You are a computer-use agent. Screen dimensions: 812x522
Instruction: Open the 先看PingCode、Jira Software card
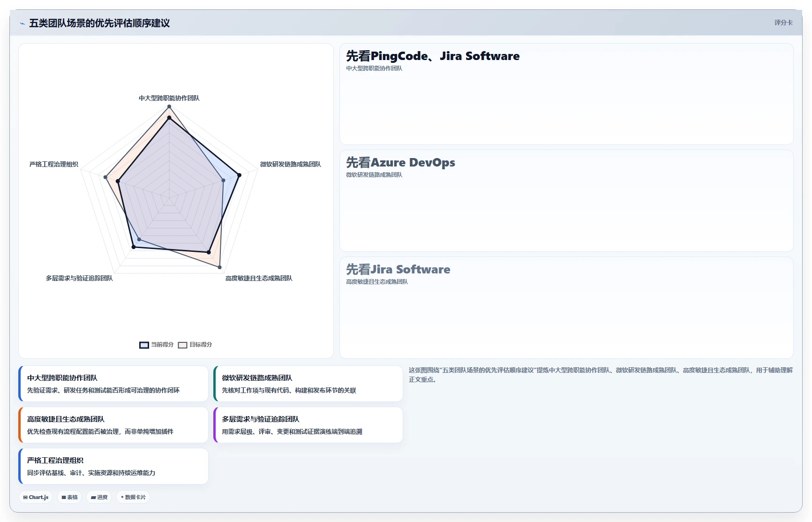[x=566, y=94]
